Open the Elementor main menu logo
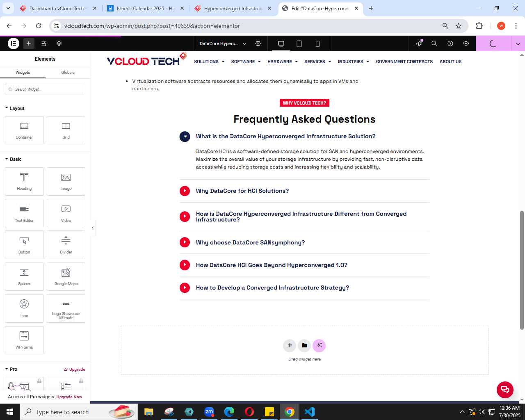This screenshot has width=525, height=420. pyautogui.click(x=14, y=43)
